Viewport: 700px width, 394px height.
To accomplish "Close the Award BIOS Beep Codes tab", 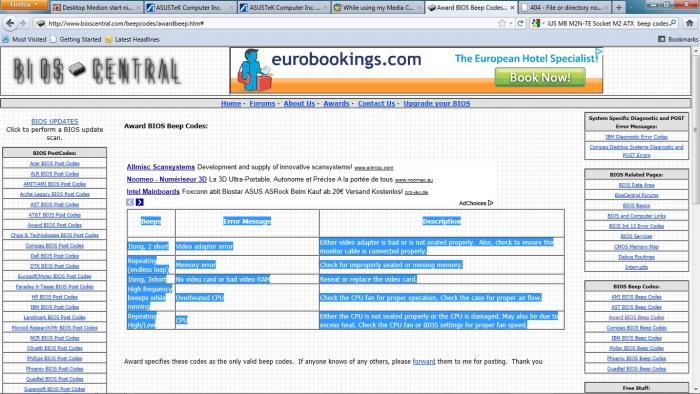I will pos(512,8).
